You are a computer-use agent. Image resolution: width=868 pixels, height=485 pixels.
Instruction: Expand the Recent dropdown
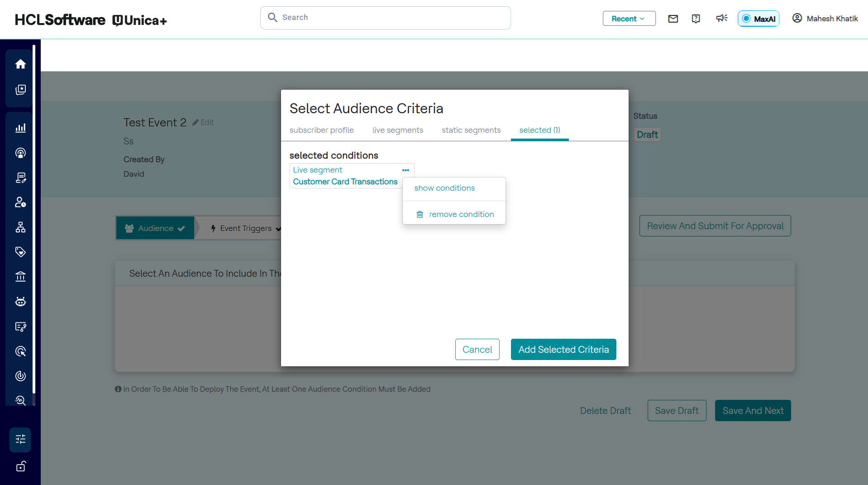[x=629, y=19]
